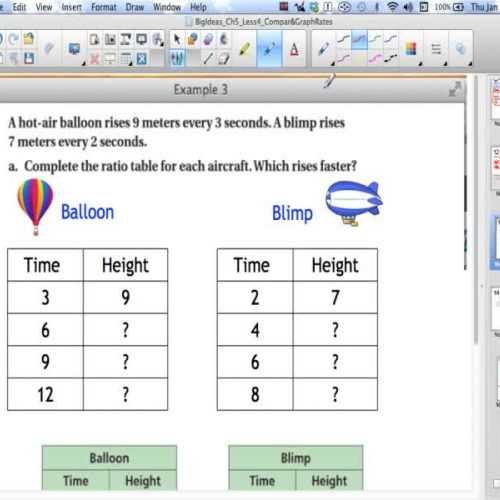Select the yellow-green highlighter pen
The width and height of the screenshot is (500, 500).
[245, 49]
